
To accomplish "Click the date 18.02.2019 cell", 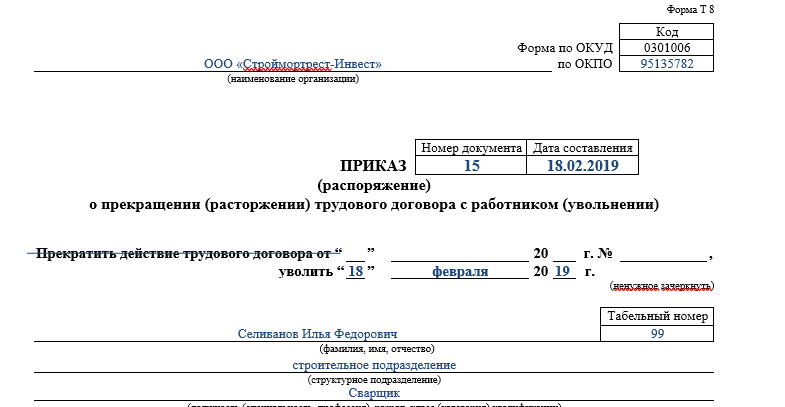I will click(583, 165).
